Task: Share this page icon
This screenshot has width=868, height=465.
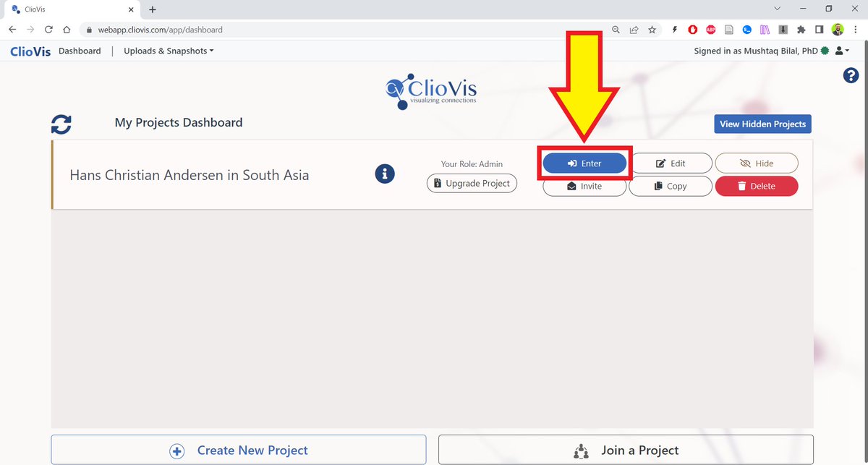Action: point(634,30)
